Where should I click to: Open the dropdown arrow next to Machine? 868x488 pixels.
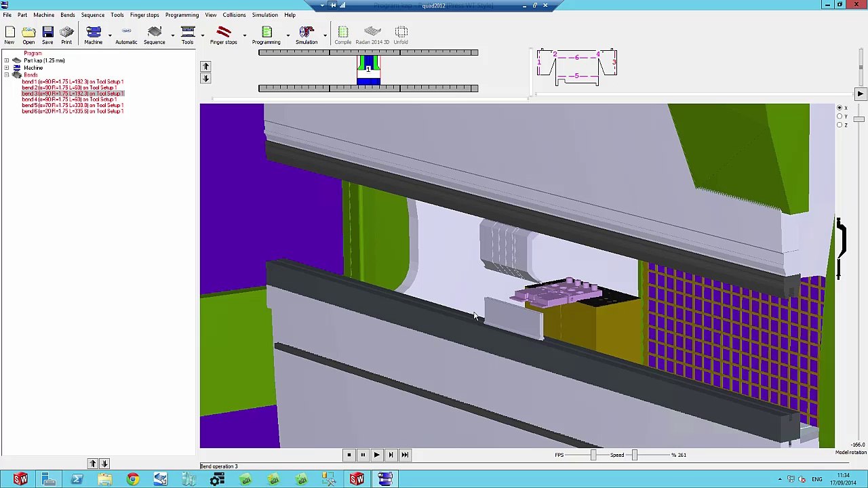click(109, 35)
